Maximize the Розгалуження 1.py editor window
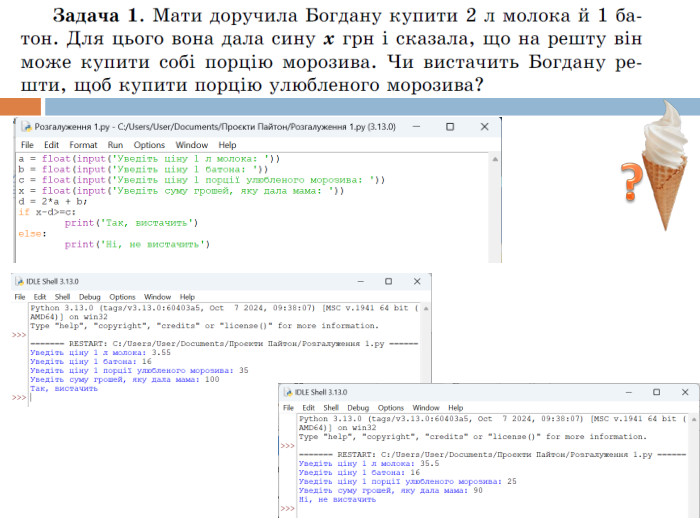 pyautogui.click(x=450, y=127)
